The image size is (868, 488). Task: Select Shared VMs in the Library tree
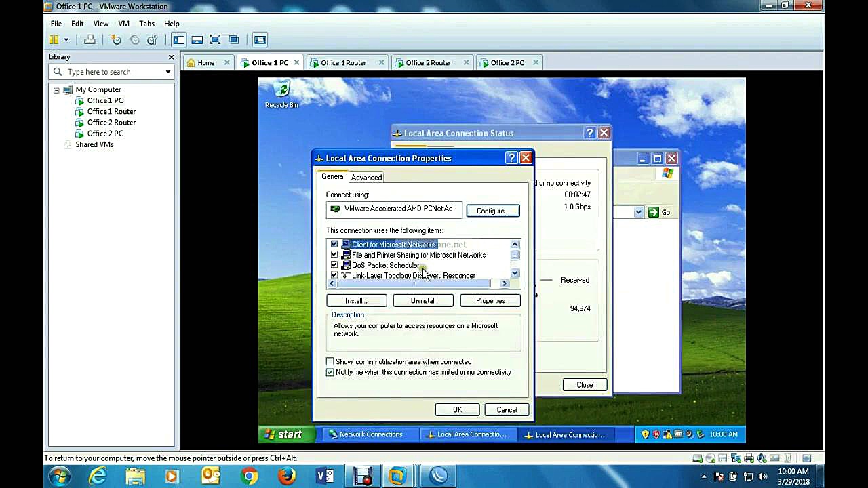point(94,144)
